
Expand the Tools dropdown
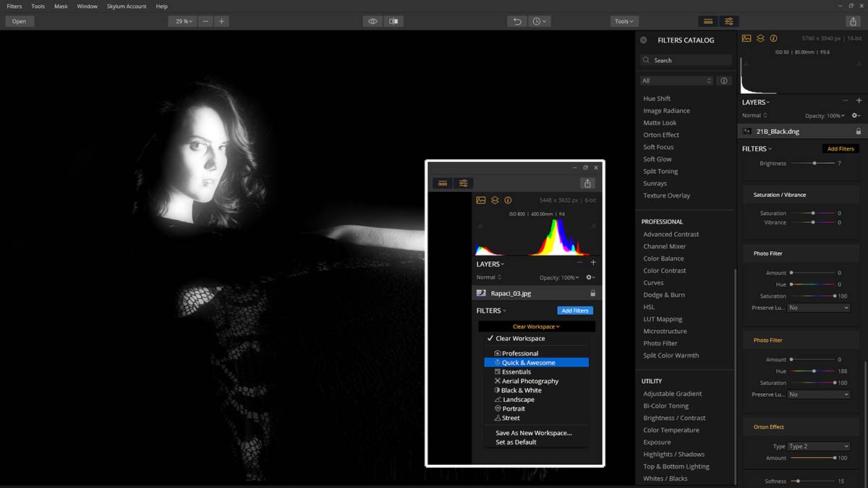click(624, 22)
